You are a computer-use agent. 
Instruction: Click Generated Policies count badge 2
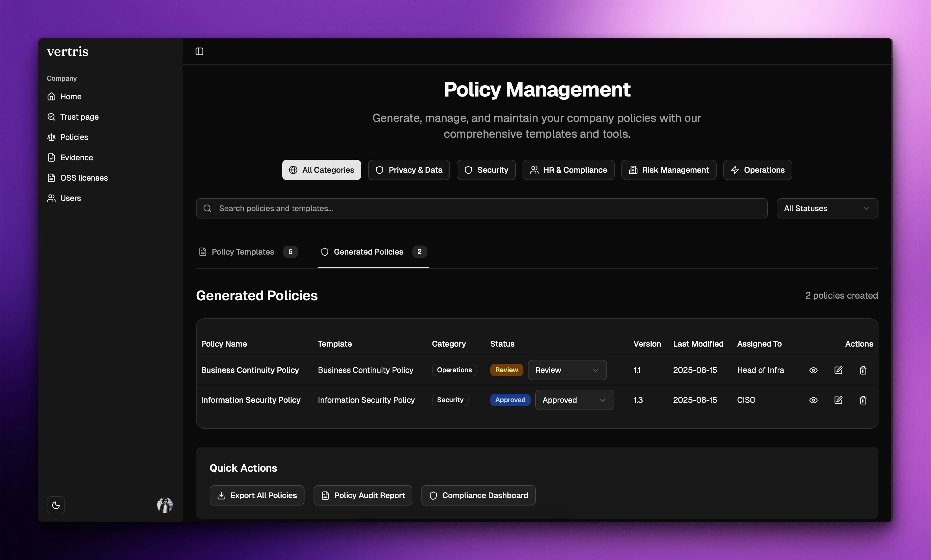point(419,252)
